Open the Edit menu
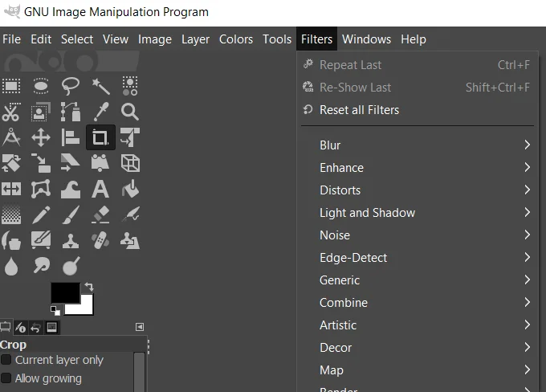 pyautogui.click(x=41, y=39)
